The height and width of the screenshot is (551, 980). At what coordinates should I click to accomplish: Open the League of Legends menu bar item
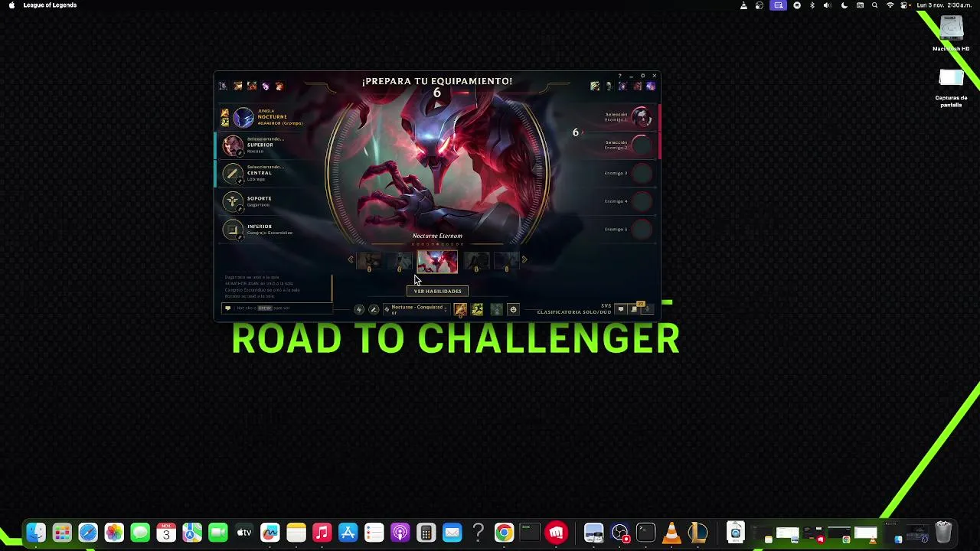point(50,5)
